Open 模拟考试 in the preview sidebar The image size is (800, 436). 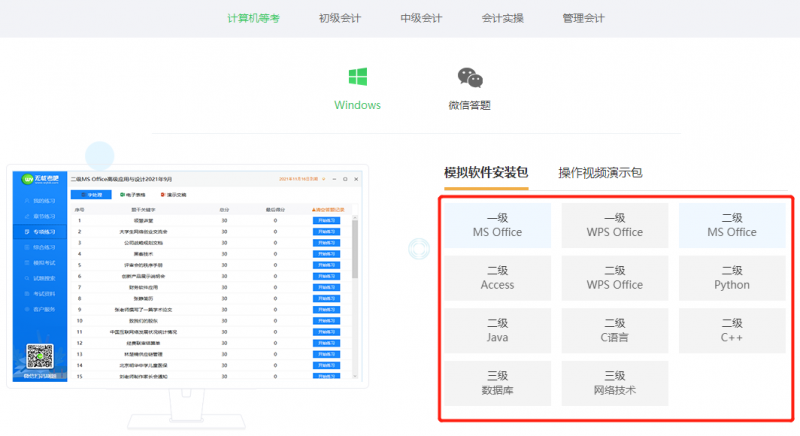click(x=40, y=263)
